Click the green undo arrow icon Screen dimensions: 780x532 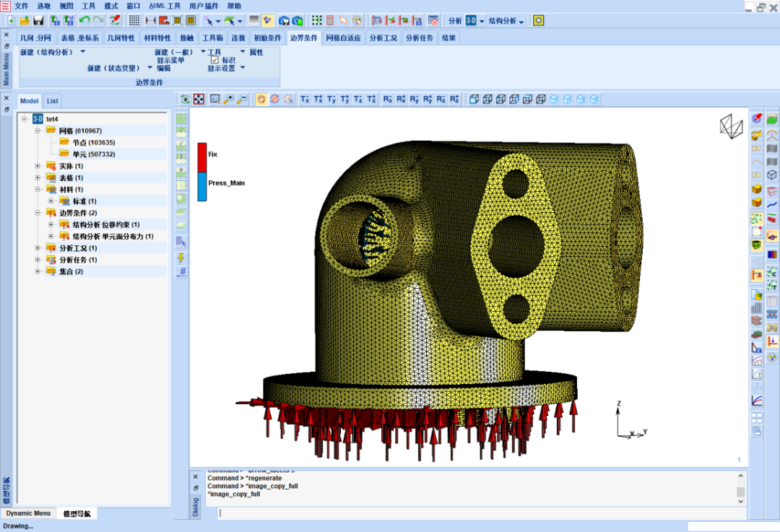[x=84, y=20]
